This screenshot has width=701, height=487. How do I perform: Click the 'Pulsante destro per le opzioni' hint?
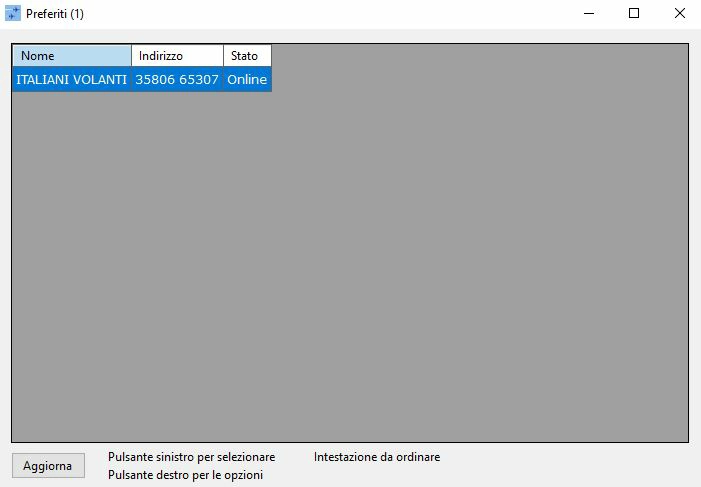(x=185, y=475)
